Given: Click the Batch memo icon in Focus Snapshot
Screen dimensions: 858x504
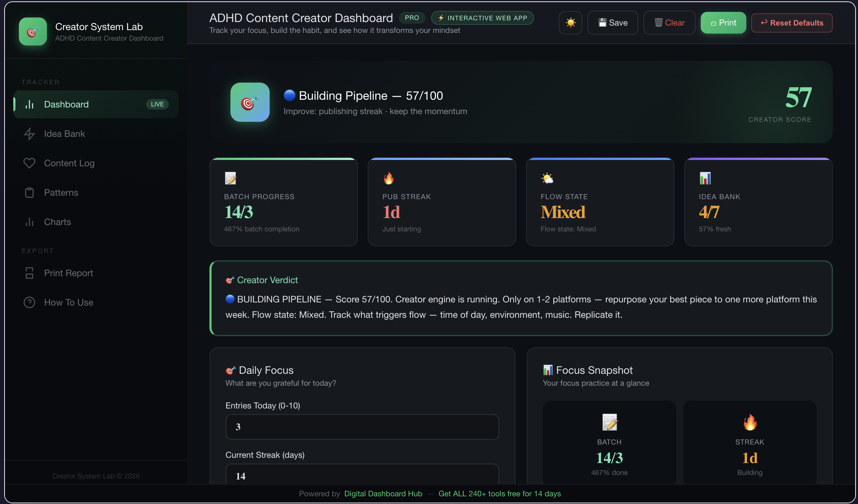Looking at the screenshot, I should tap(609, 422).
